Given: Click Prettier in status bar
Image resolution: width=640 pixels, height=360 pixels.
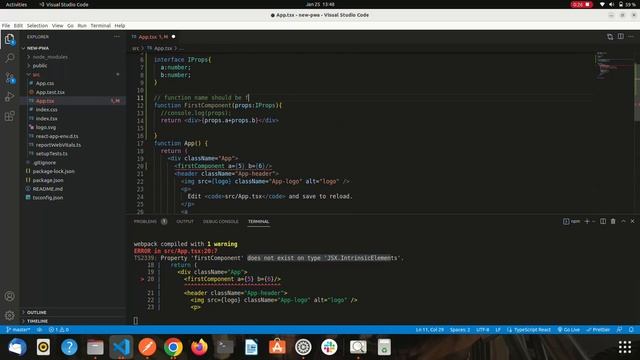Looking at the screenshot, I should tap(598, 329).
